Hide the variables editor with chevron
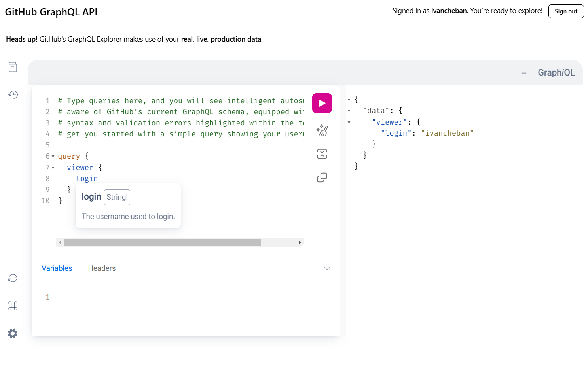588x370 pixels. [327, 268]
